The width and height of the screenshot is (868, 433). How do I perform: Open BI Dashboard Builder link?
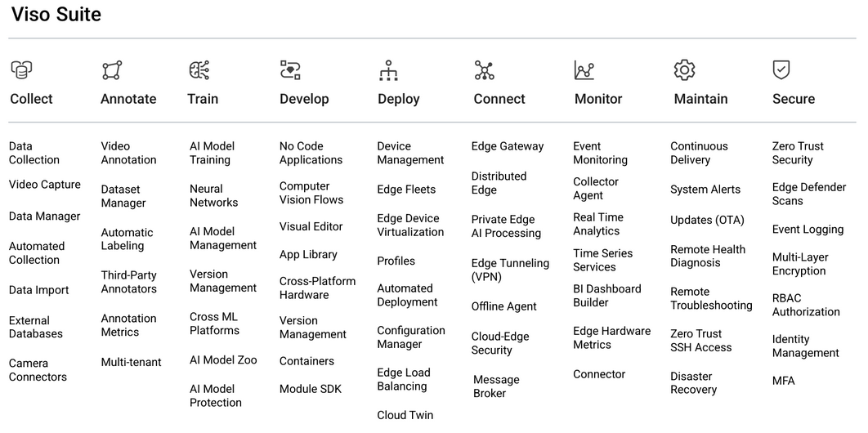[x=607, y=296]
